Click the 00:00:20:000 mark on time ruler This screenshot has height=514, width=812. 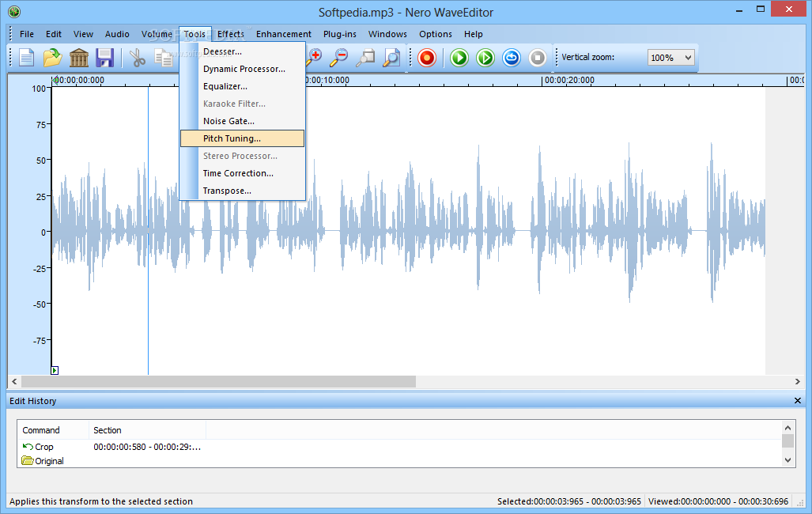pyautogui.click(x=569, y=81)
